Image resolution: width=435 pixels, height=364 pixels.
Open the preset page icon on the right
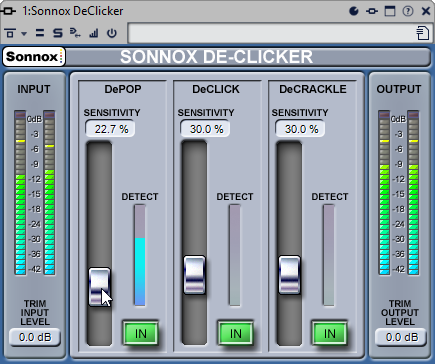click(423, 33)
